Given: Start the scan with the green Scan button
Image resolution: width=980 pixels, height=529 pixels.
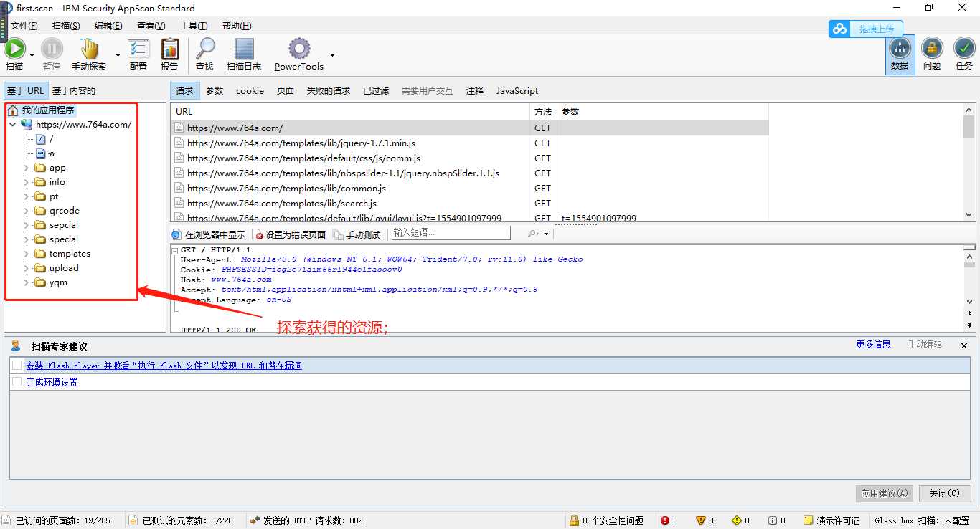Looking at the screenshot, I should click(x=14, y=54).
